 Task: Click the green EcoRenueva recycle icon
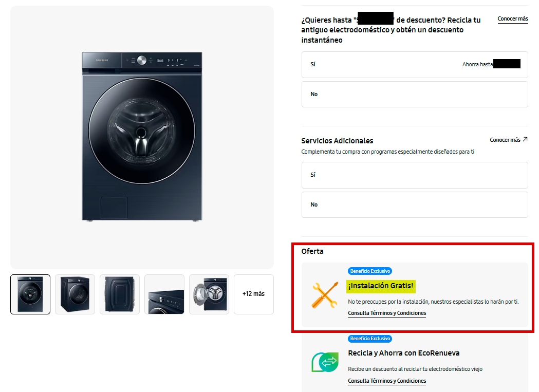325,362
